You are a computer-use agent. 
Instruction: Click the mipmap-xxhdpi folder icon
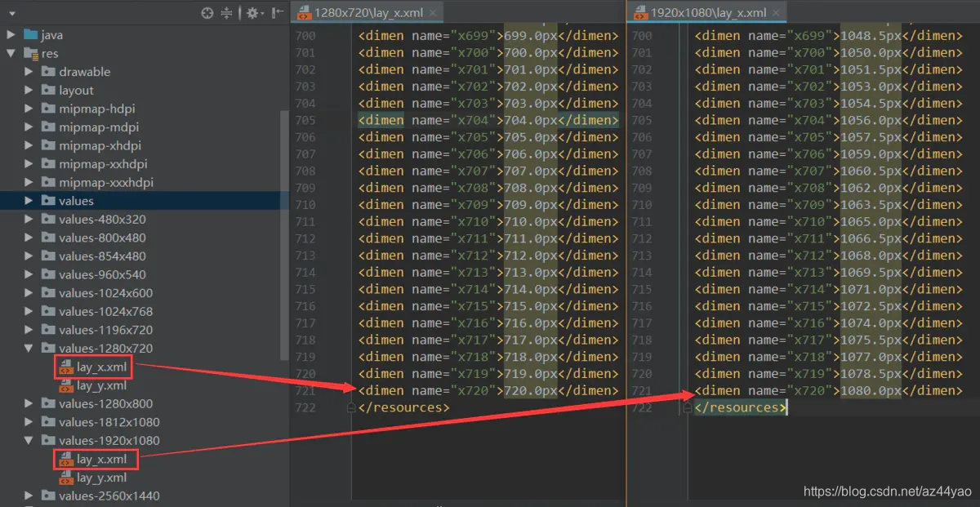[x=48, y=164]
